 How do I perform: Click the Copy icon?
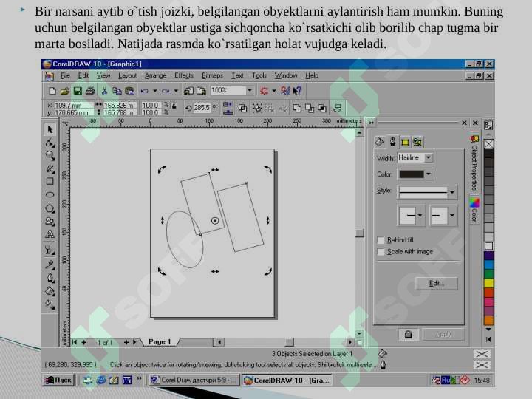tap(117, 91)
